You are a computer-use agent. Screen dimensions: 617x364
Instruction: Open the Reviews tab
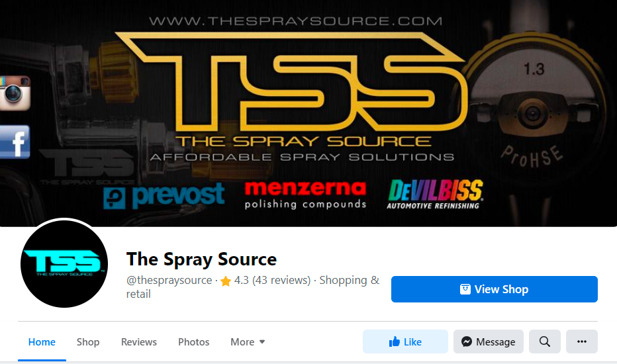point(139,342)
